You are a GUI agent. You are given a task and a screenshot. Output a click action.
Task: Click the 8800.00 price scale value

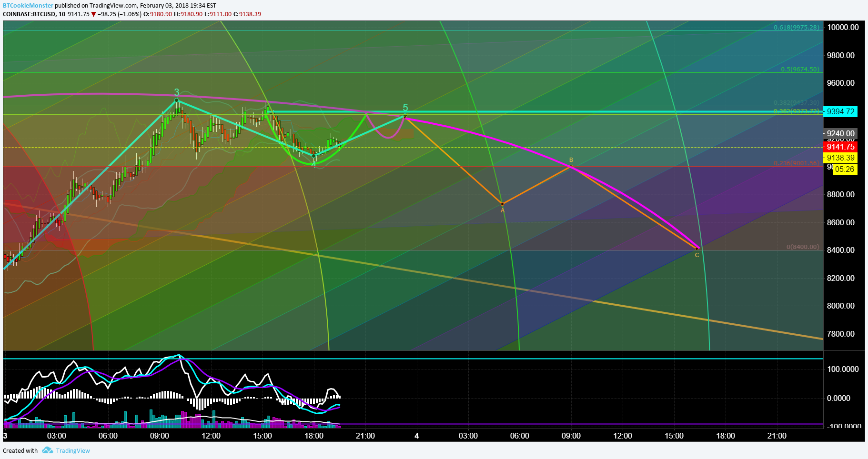point(841,194)
